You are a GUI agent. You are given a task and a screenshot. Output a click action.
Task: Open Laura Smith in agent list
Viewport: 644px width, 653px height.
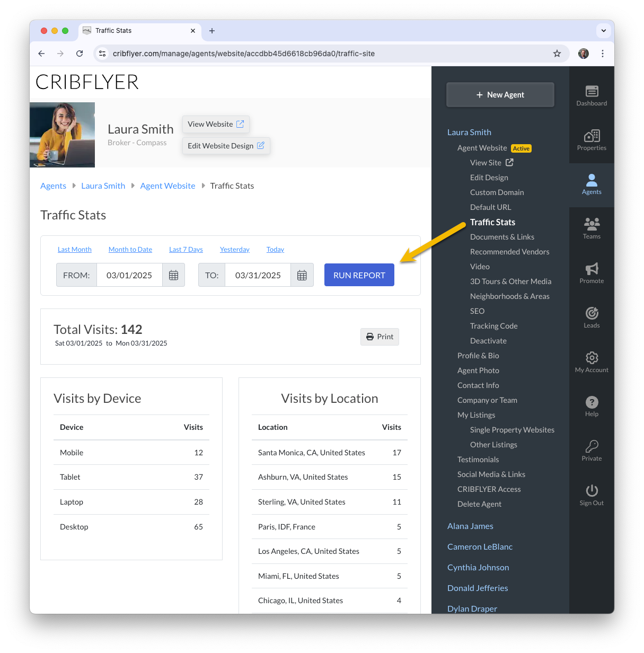click(469, 133)
